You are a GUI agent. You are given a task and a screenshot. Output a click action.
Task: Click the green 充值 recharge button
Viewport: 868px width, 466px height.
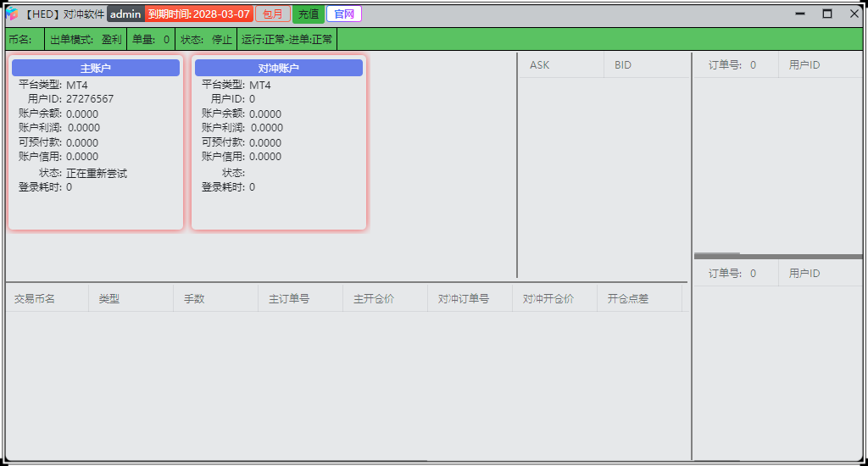tap(309, 14)
